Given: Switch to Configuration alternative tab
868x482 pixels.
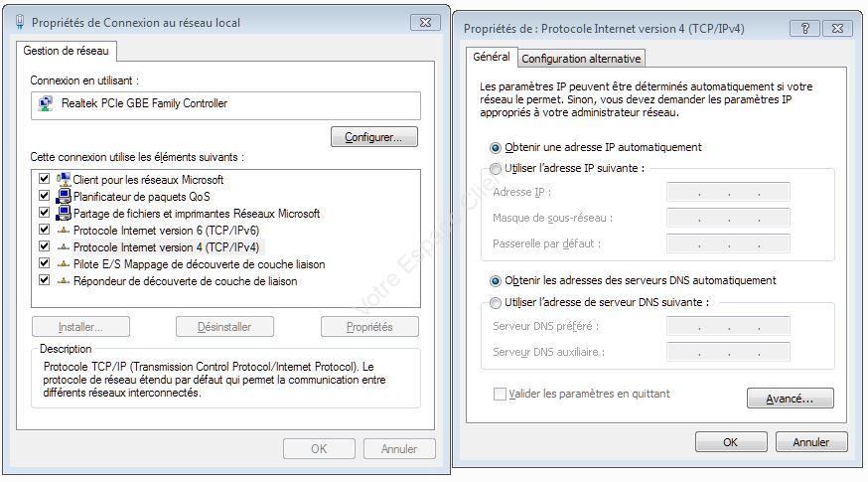Looking at the screenshot, I should [x=582, y=59].
